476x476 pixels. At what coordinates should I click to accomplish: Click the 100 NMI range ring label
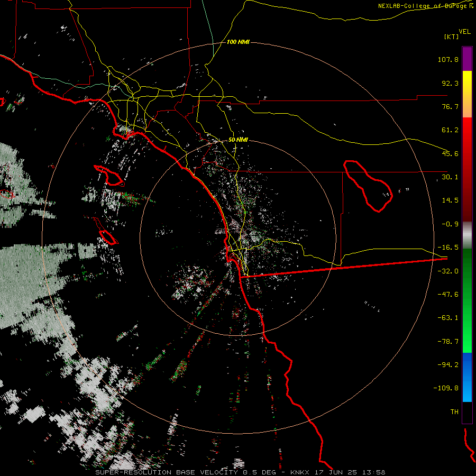238,42
